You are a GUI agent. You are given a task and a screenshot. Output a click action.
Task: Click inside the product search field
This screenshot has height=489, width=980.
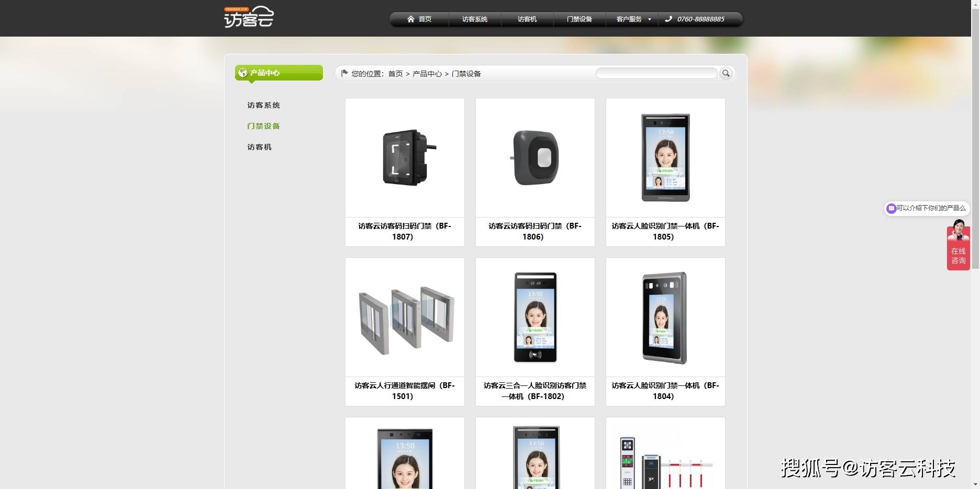pyautogui.click(x=656, y=74)
